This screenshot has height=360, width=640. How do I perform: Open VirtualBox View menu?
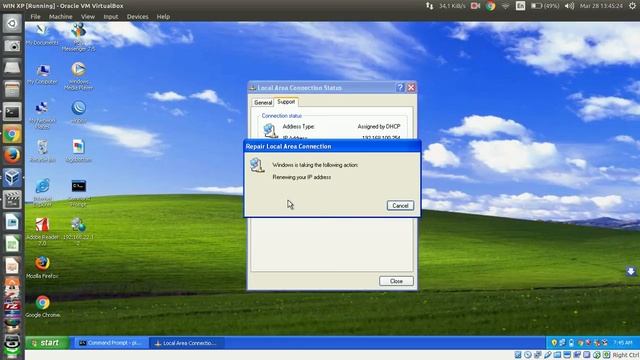tap(88, 17)
